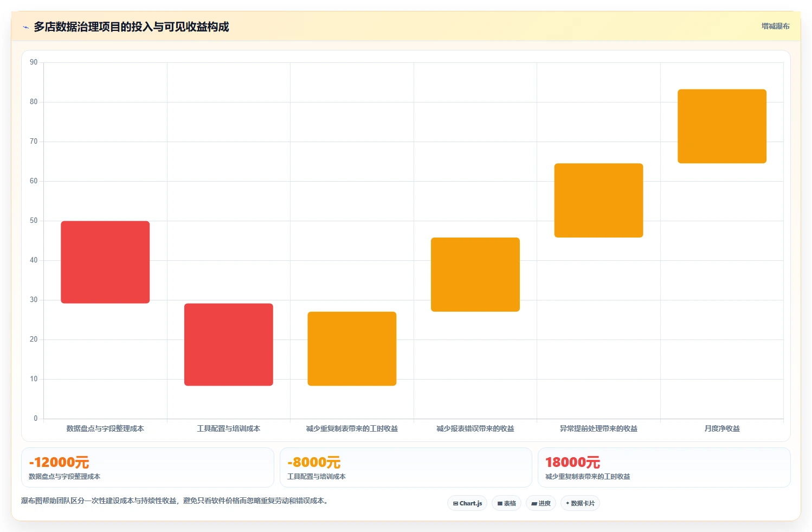
Task: Click the orange bar for 月度净收益
Action: pos(722,126)
